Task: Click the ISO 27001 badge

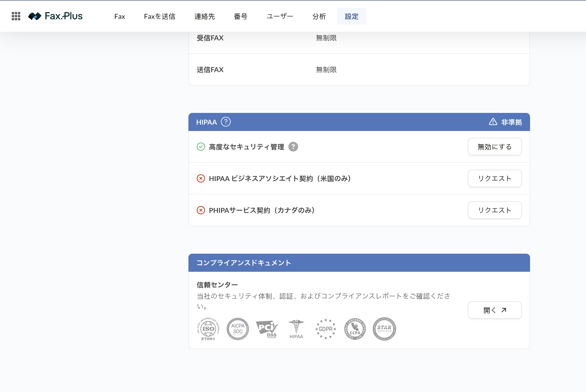Action: [208, 329]
